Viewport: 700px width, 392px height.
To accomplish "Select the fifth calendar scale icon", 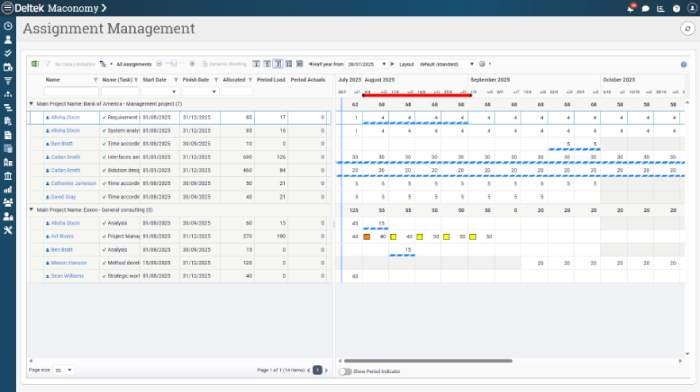I will click(x=300, y=64).
